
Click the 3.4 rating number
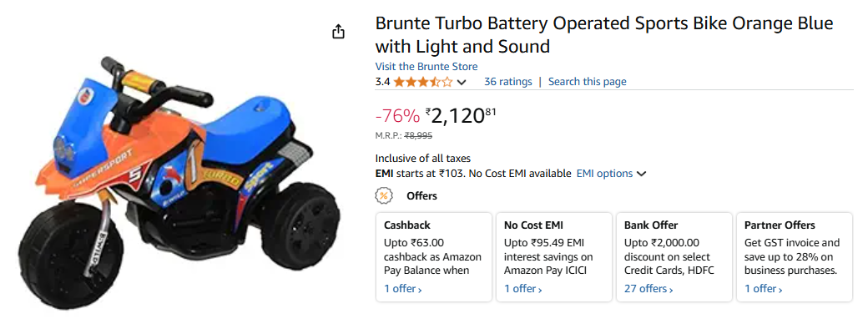click(382, 82)
